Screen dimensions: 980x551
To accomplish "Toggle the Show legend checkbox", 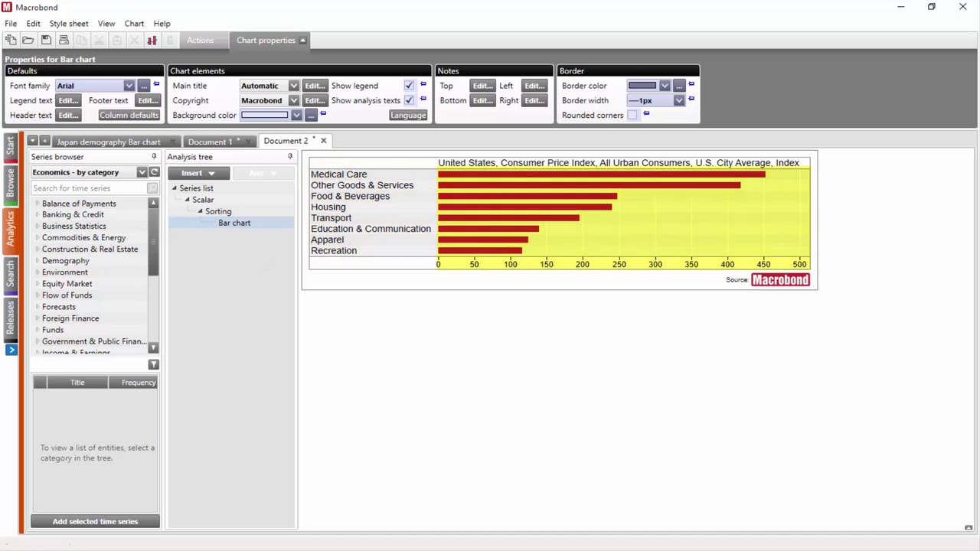I will tap(409, 86).
